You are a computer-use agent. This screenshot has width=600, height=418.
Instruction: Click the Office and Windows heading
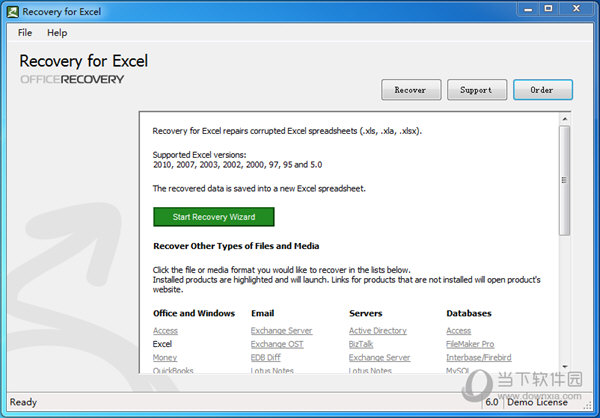194,314
